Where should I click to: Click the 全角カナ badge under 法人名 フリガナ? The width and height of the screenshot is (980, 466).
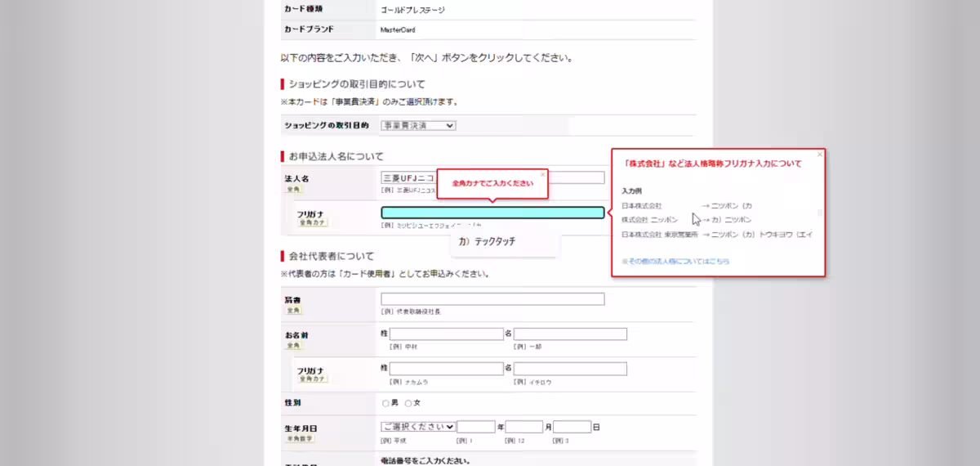(312, 222)
